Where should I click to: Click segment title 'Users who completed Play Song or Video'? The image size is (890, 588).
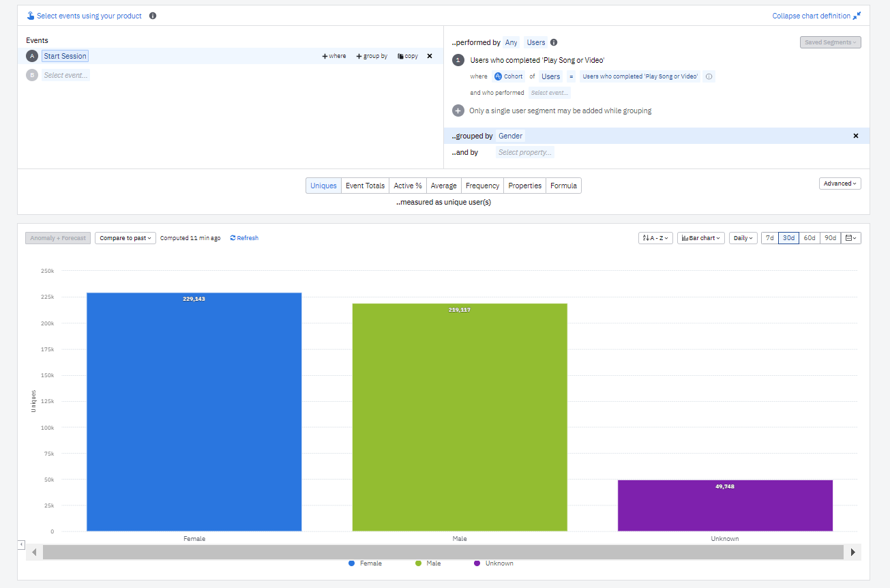pos(537,60)
